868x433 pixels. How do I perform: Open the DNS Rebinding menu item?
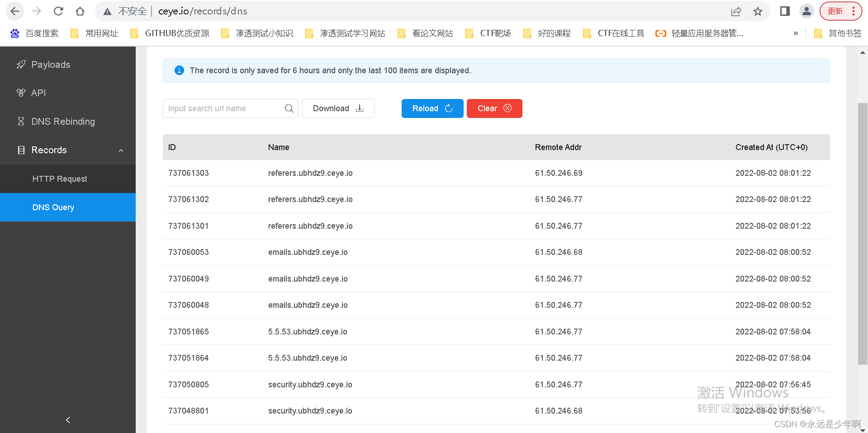tap(63, 122)
